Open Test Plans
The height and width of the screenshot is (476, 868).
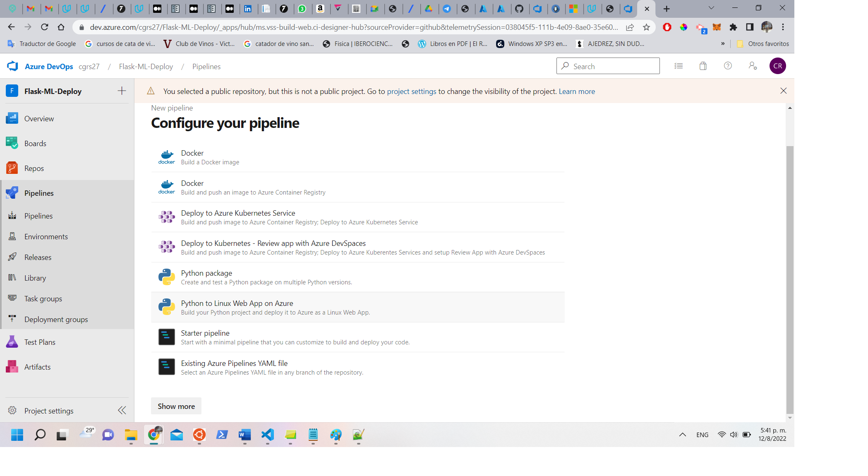(x=39, y=342)
